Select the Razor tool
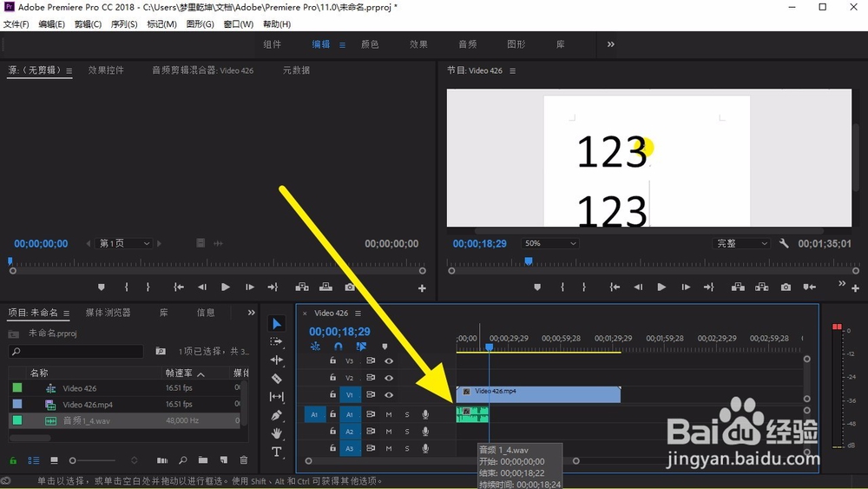Screen dimensions: 868x489 pos(277,379)
